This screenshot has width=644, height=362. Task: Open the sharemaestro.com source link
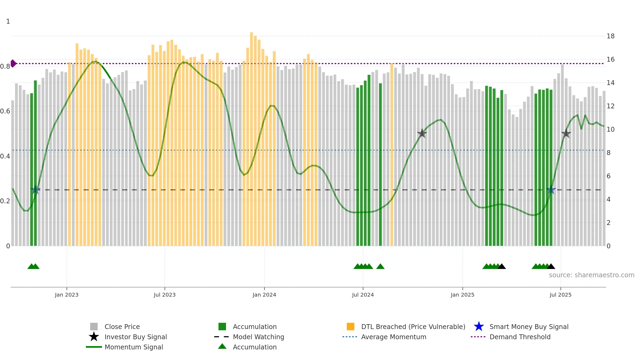click(x=592, y=275)
